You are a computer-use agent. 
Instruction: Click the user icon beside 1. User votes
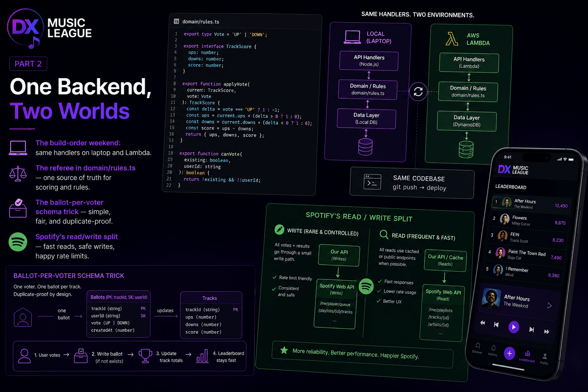24,356
